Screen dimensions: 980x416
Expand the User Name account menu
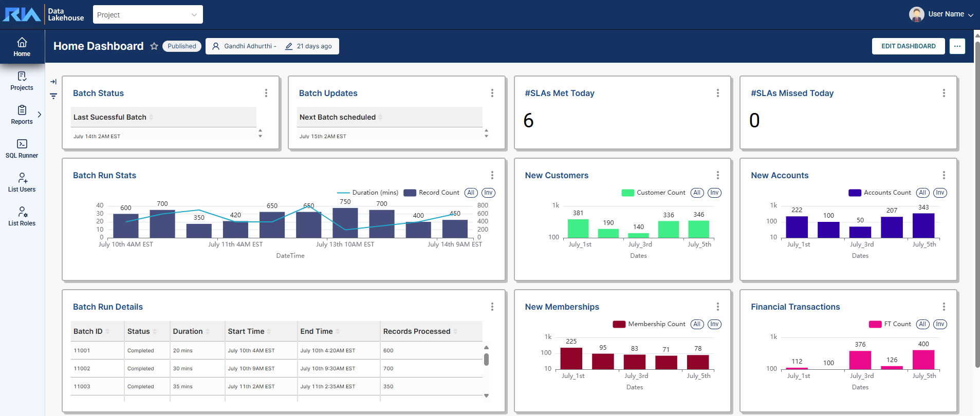click(x=941, y=14)
